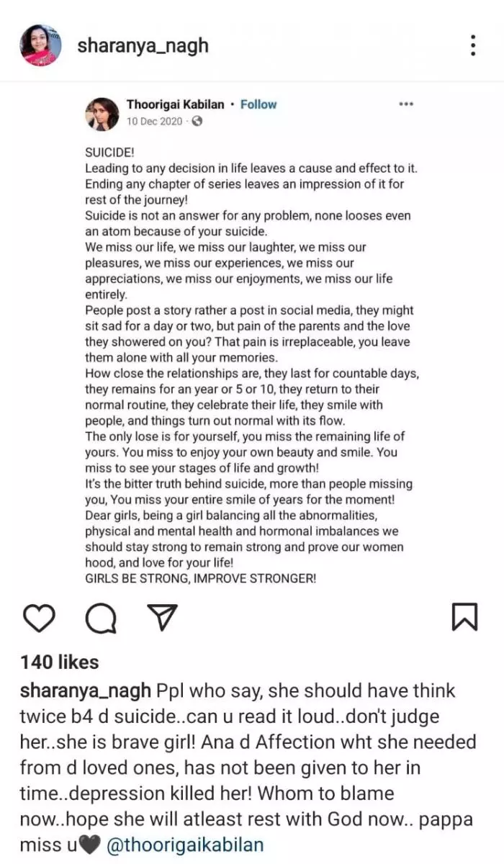Click the 10 Dec 2020 timestamp

coord(154,122)
